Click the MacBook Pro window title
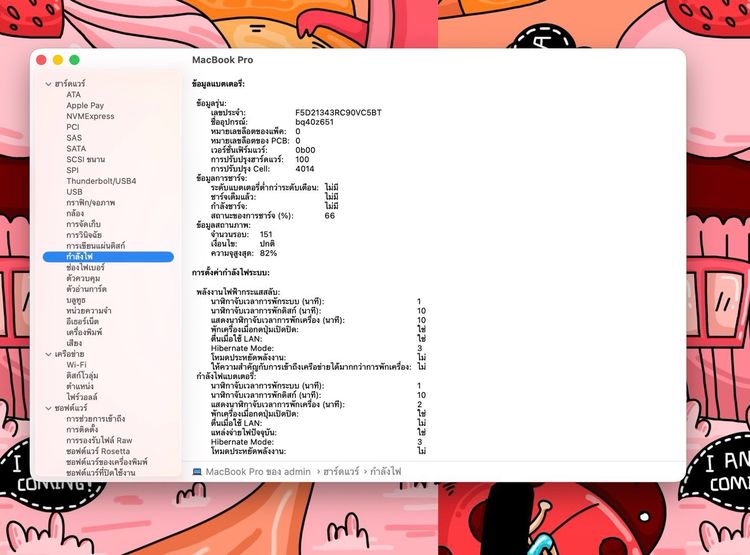750x555 pixels. [222, 60]
